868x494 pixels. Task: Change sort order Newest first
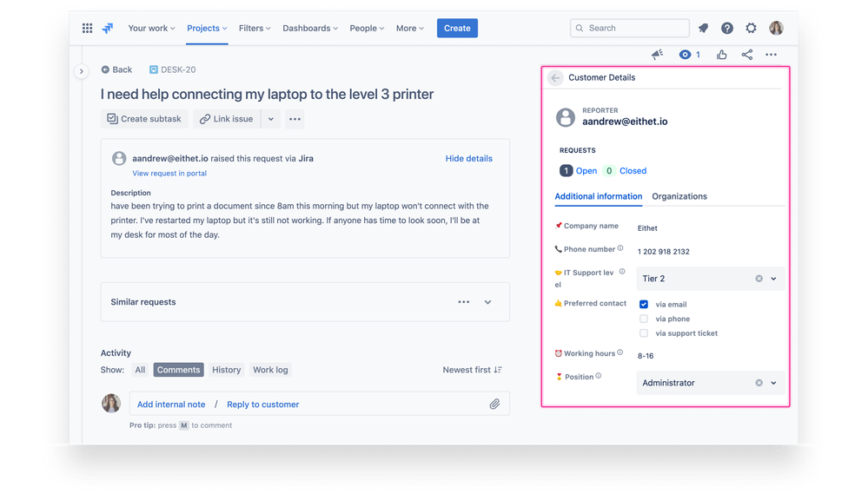point(472,370)
